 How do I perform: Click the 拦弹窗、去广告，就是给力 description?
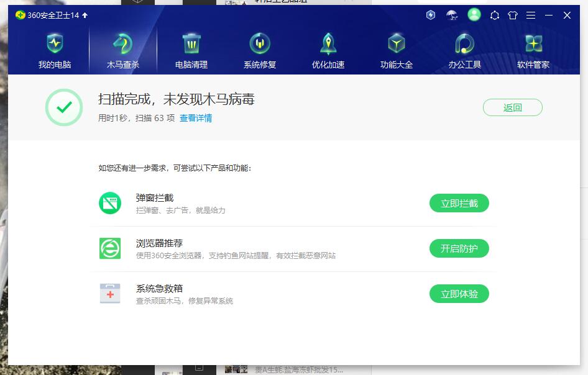(x=180, y=210)
